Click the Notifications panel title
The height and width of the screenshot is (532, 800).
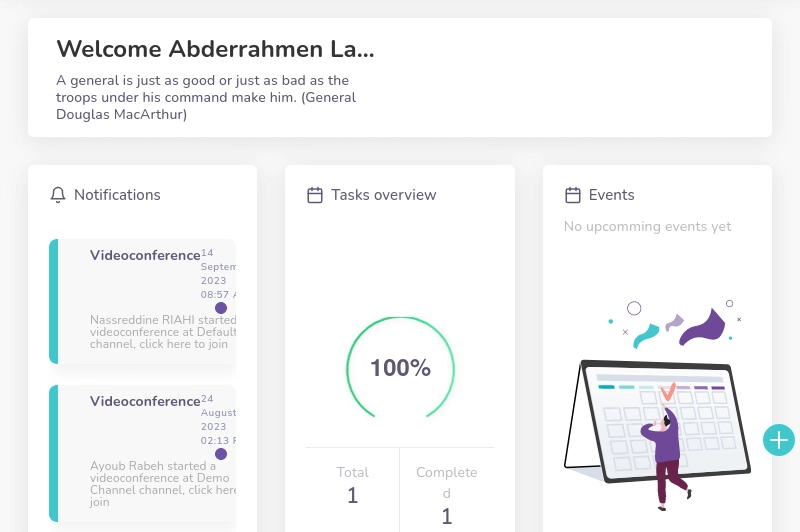coord(117,195)
